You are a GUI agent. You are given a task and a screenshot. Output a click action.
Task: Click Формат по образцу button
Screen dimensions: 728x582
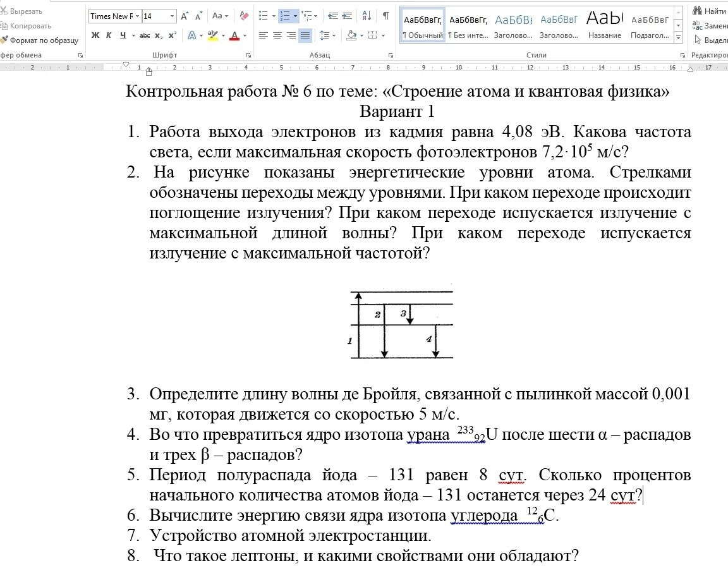click(x=40, y=40)
